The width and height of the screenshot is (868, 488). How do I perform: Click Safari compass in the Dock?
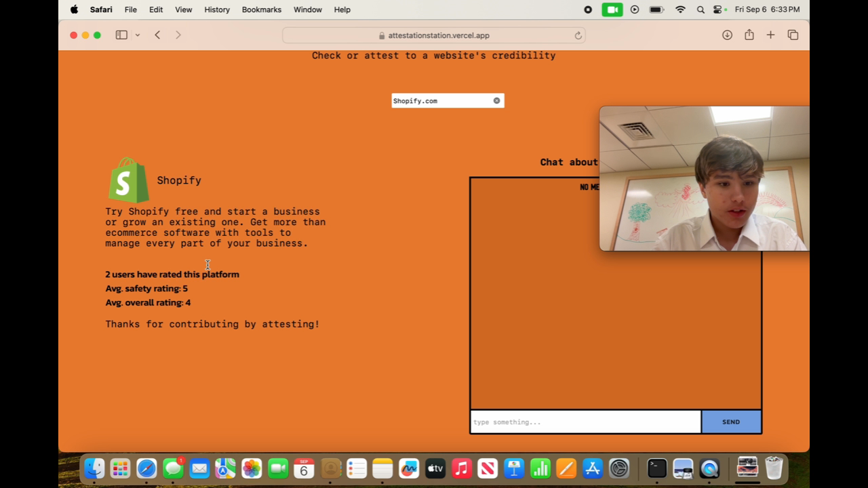(x=146, y=468)
